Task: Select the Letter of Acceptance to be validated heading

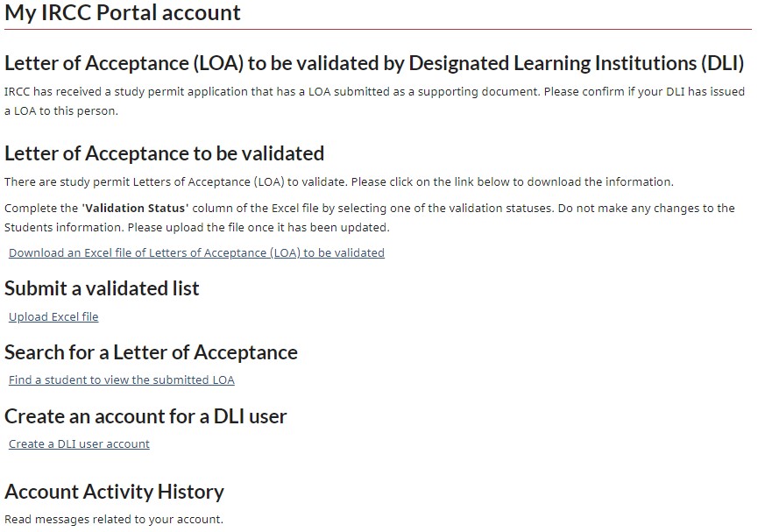Action: (165, 153)
